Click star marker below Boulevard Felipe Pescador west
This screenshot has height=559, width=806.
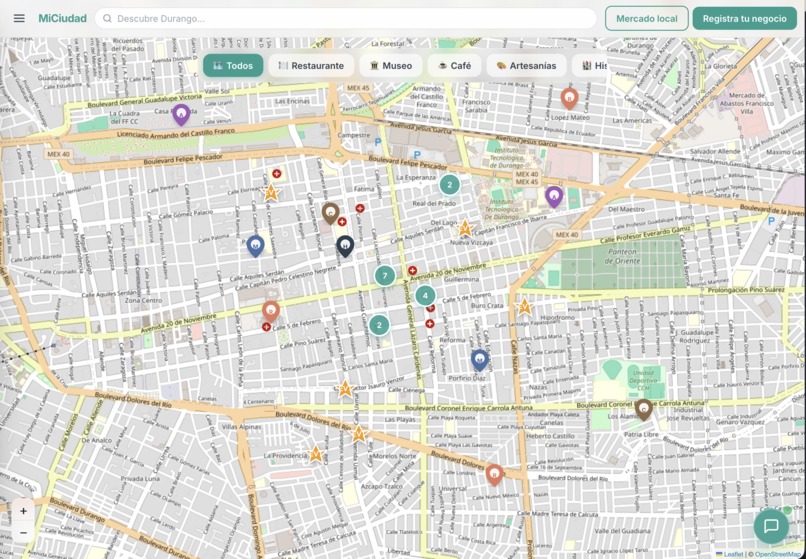pyautogui.click(x=270, y=193)
